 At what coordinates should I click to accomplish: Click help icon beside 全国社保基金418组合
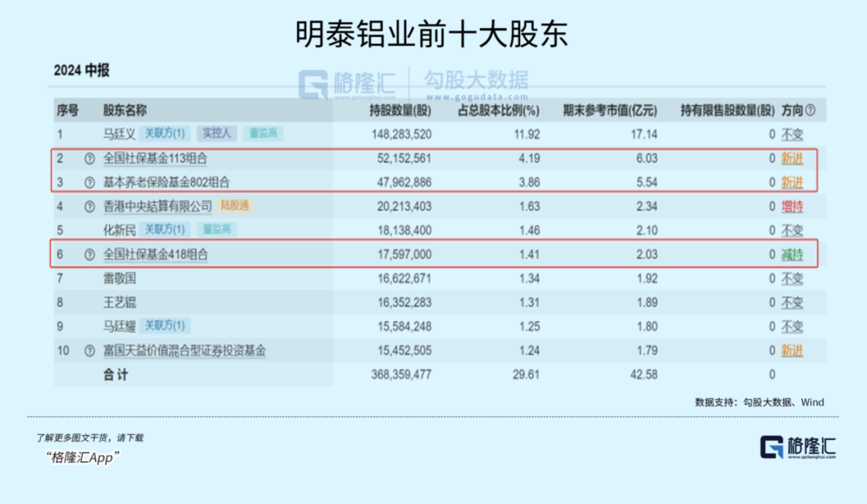tap(90, 254)
